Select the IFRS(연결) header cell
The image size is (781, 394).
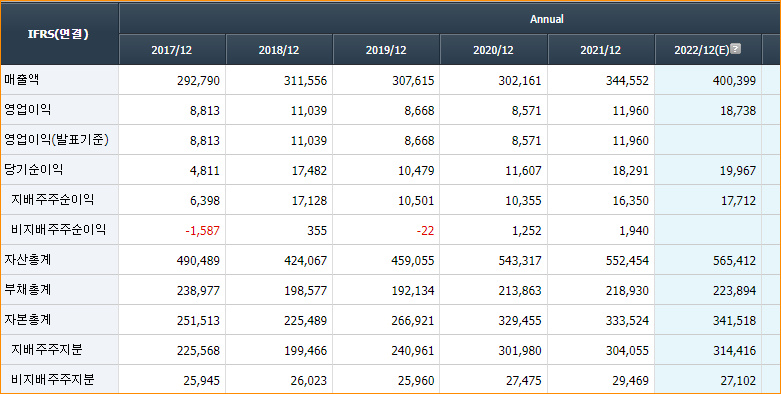[59, 34]
